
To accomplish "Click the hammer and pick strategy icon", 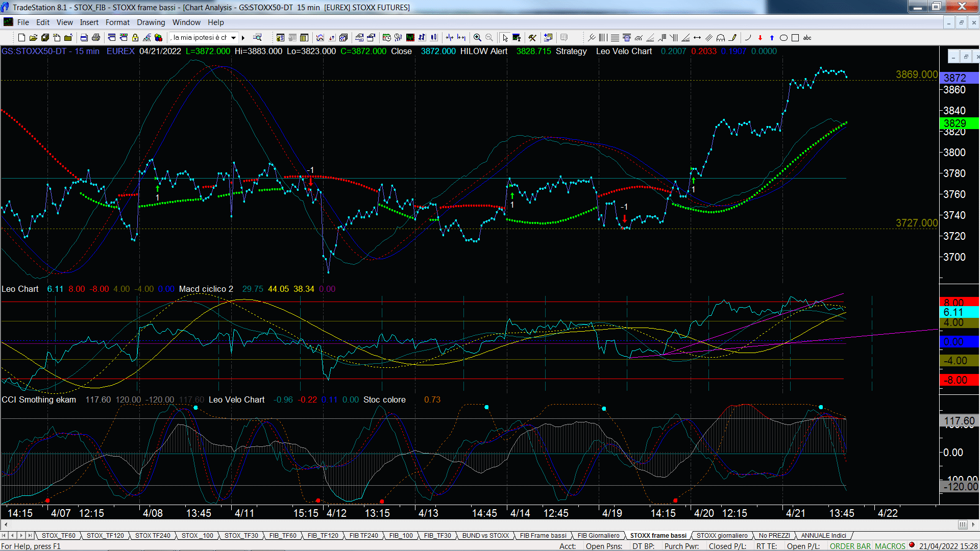I will tap(532, 38).
